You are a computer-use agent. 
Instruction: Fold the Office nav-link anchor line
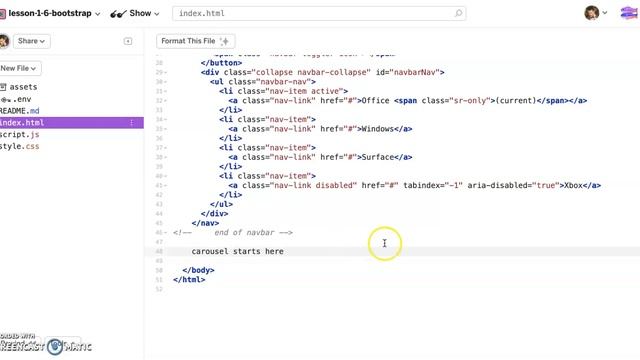point(166,100)
